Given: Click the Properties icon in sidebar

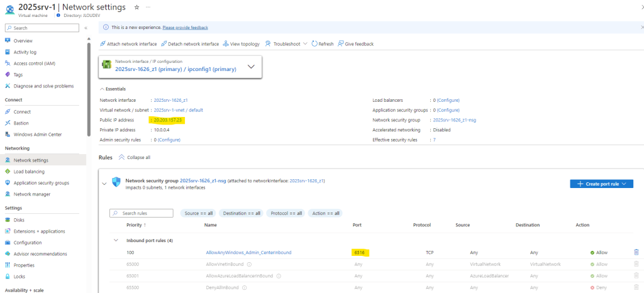Looking at the screenshot, I should pyautogui.click(x=8, y=265).
